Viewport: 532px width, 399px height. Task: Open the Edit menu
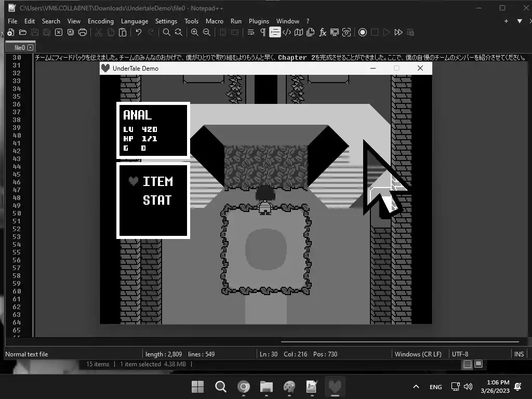[30, 21]
